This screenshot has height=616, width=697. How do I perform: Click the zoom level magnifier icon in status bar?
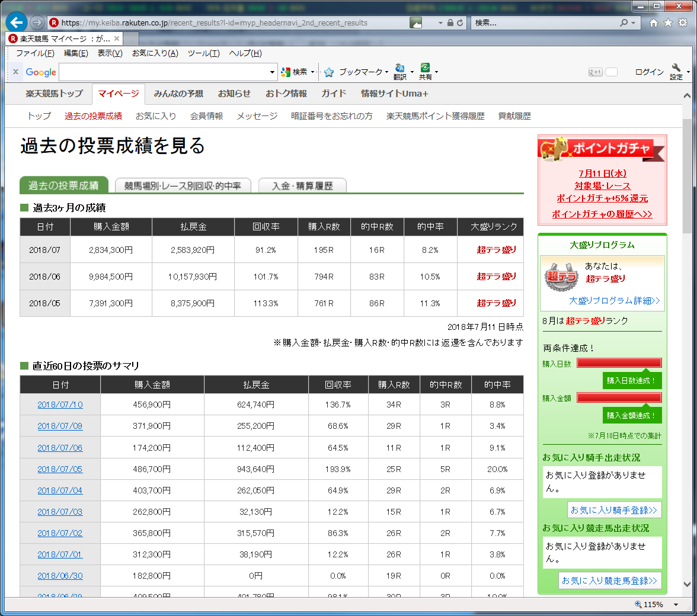tap(638, 604)
